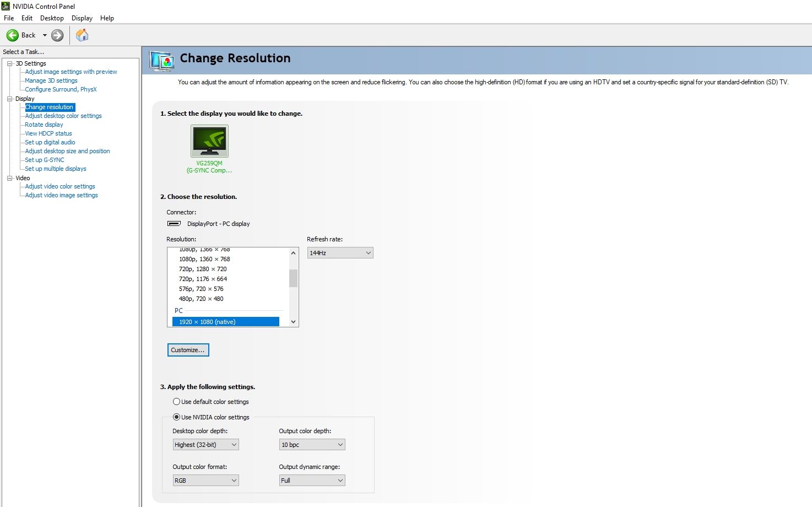
Task: Open the Help menu
Action: 107,18
